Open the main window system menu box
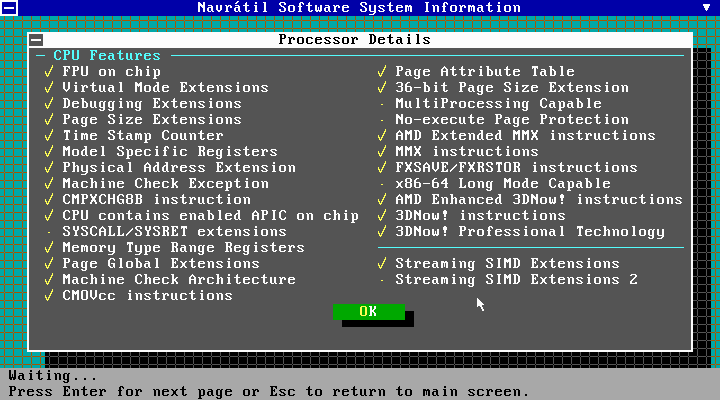 point(9,8)
